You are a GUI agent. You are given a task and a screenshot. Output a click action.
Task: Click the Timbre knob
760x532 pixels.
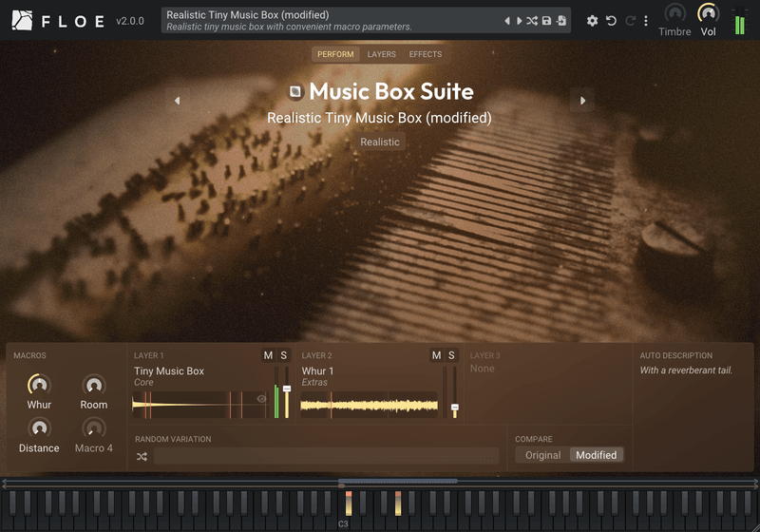(674, 13)
